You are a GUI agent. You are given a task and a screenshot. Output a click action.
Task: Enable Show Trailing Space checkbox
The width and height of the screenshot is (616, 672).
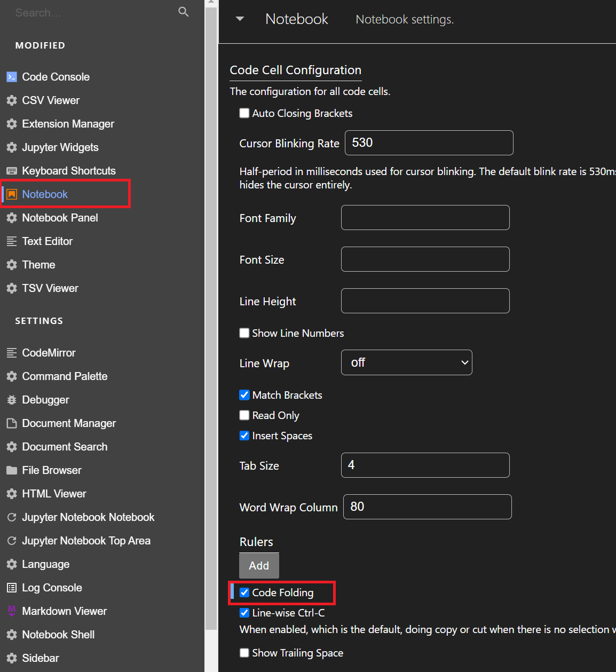pos(244,653)
